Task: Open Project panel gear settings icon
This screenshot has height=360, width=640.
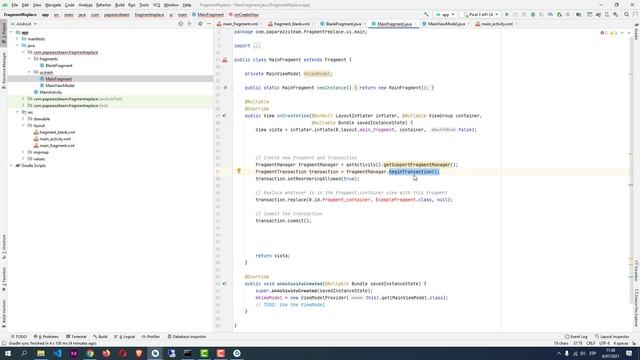Action: 200,24
